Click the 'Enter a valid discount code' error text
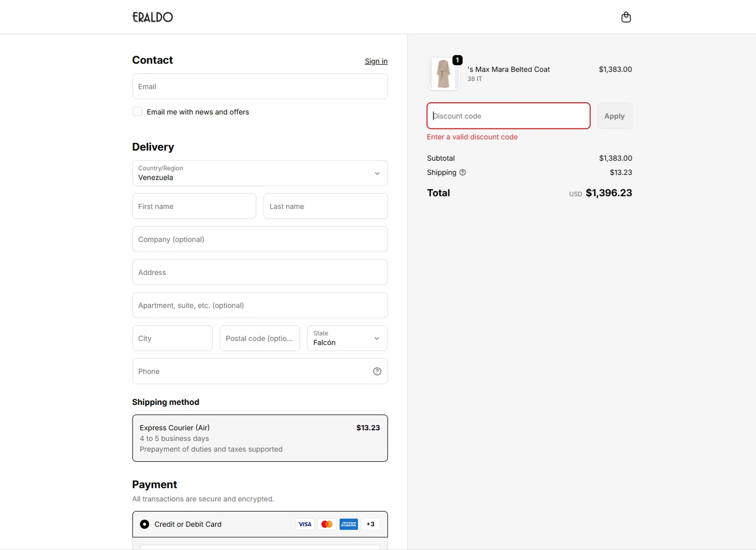The width and height of the screenshot is (756, 550). [x=472, y=137]
